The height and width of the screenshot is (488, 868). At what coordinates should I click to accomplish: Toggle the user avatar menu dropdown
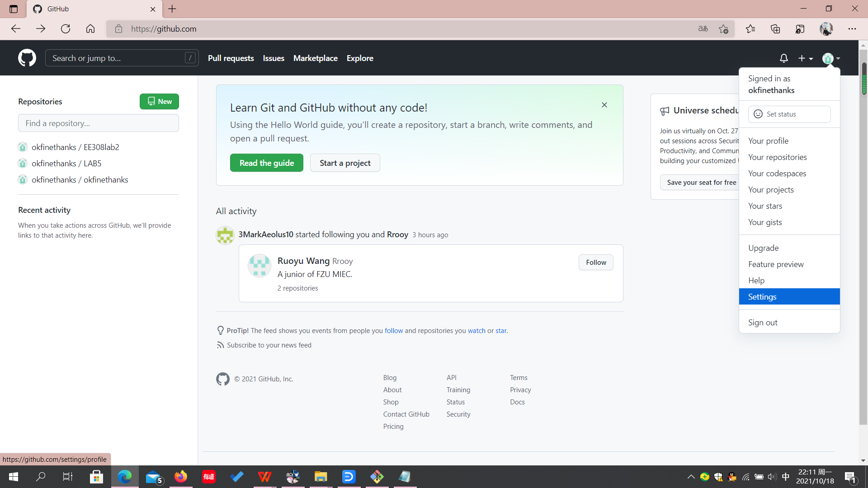831,58
